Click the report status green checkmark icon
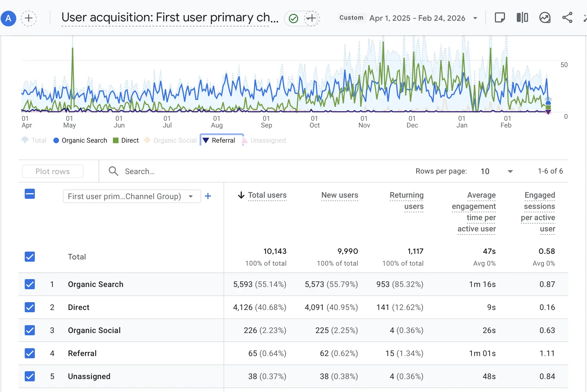Image resolution: width=587 pixels, height=392 pixels. (x=293, y=19)
